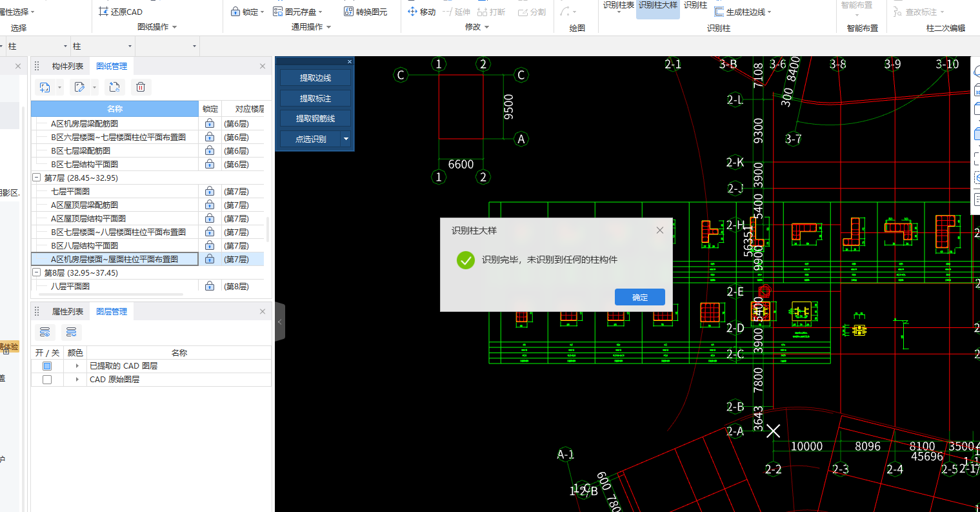Click the 移动 move tool icon
This screenshot has height=512, width=980.
pyautogui.click(x=413, y=12)
